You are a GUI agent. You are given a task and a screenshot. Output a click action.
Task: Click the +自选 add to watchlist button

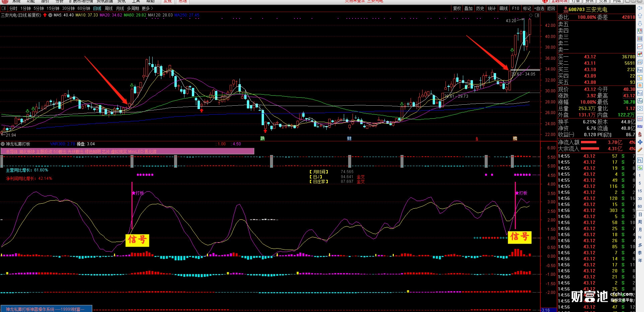539,8
